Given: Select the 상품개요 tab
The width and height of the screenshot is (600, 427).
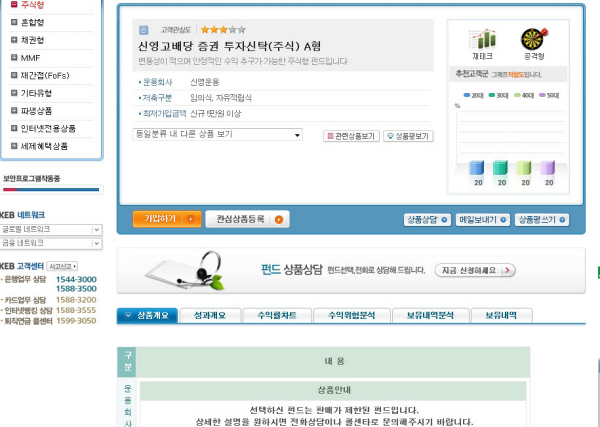Looking at the screenshot, I should click(x=147, y=316).
